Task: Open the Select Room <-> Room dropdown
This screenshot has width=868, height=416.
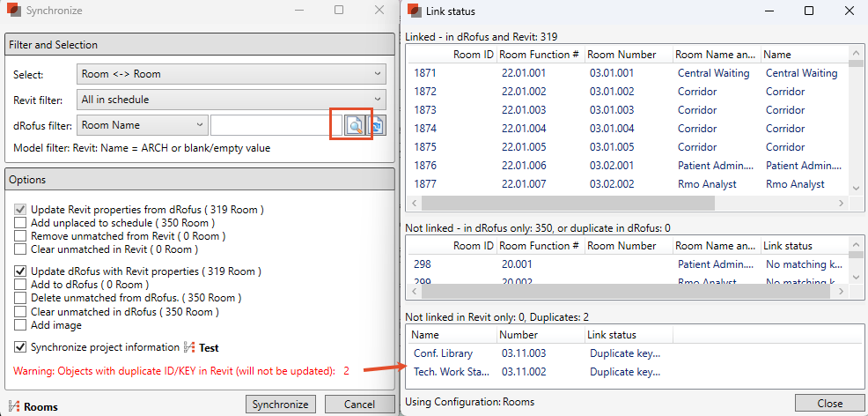Action: click(232, 75)
